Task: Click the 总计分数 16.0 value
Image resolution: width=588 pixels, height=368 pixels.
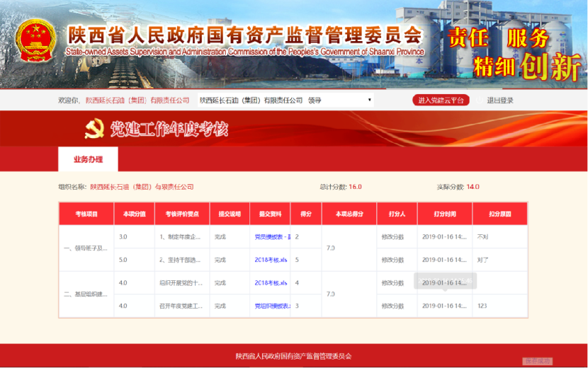Action: click(355, 187)
